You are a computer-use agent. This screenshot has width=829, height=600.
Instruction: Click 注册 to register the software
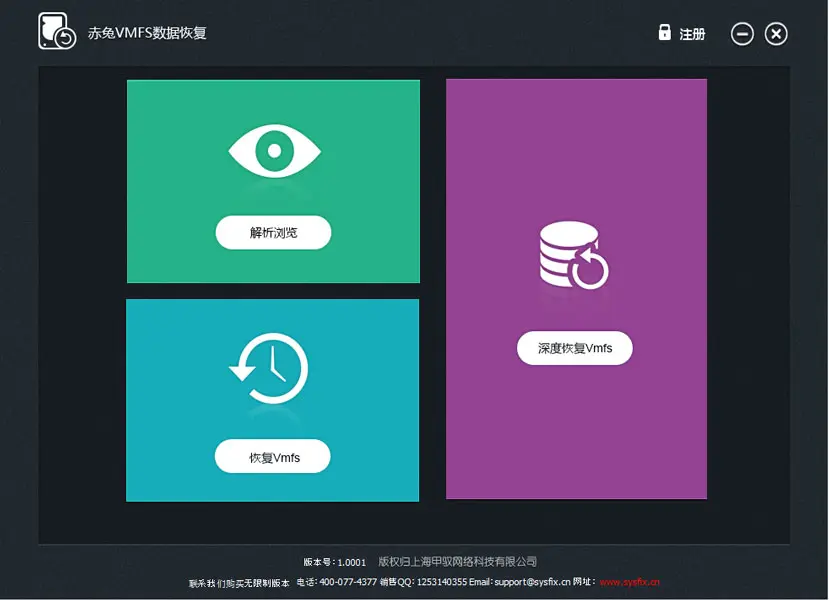691,33
